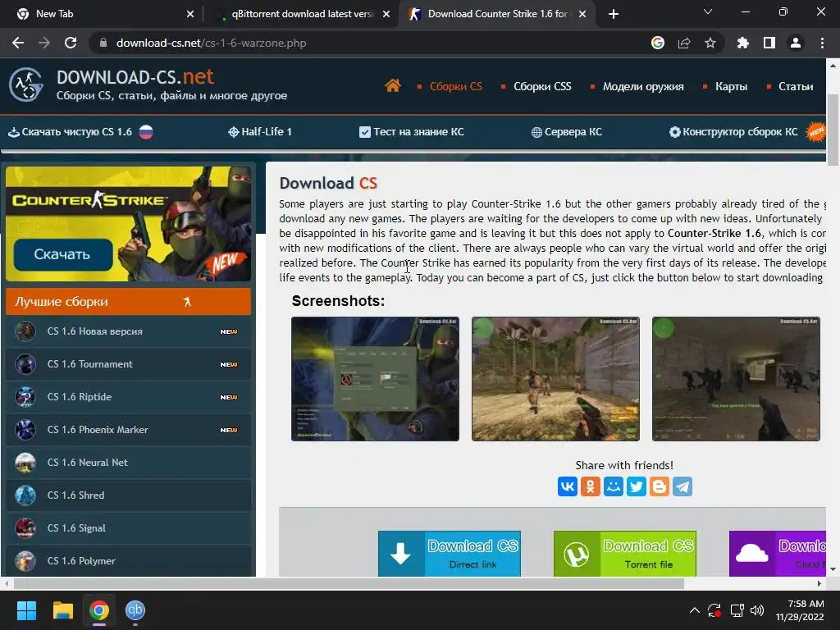View site info lock icon

click(x=103, y=43)
